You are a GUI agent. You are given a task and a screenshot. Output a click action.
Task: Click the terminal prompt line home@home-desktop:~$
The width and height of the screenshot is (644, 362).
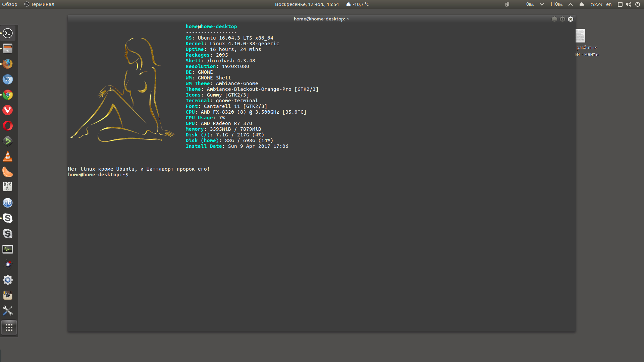point(98,175)
